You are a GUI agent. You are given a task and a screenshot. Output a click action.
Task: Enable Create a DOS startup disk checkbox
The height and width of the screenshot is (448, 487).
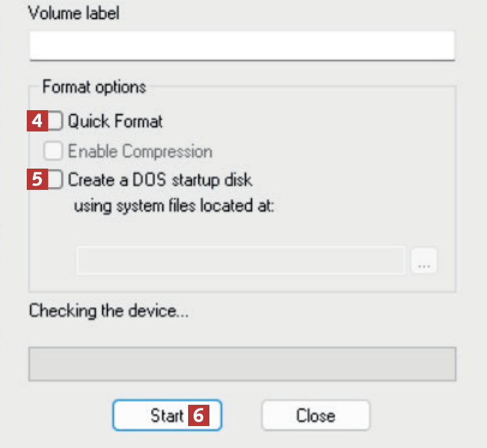pos(56,180)
